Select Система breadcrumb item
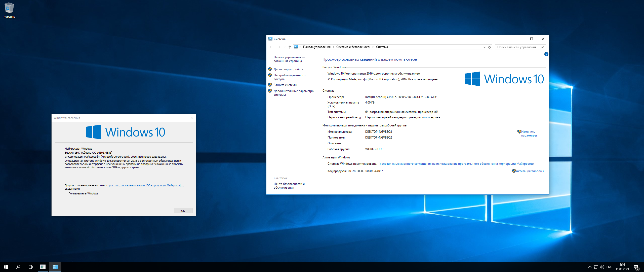 [x=382, y=47]
